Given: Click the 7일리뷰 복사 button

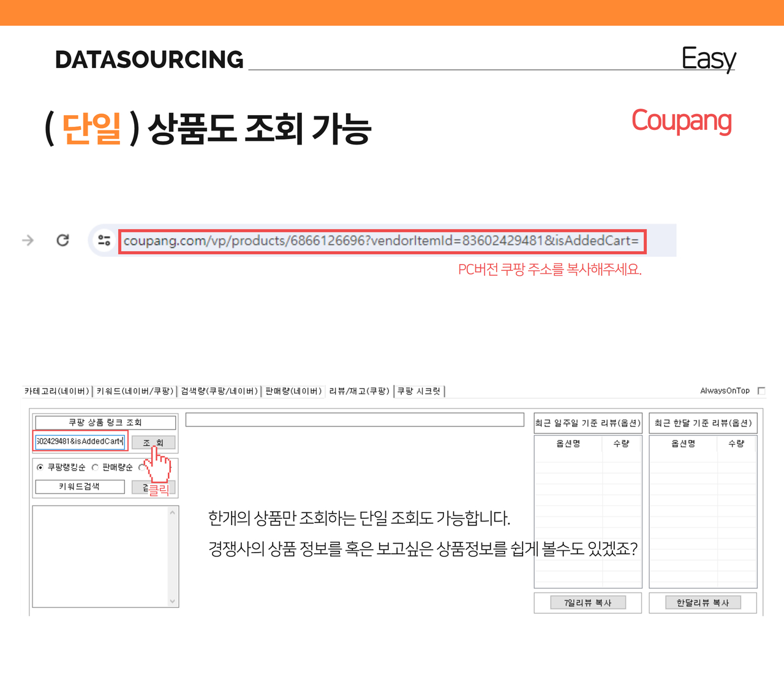Looking at the screenshot, I should pyautogui.click(x=588, y=603).
